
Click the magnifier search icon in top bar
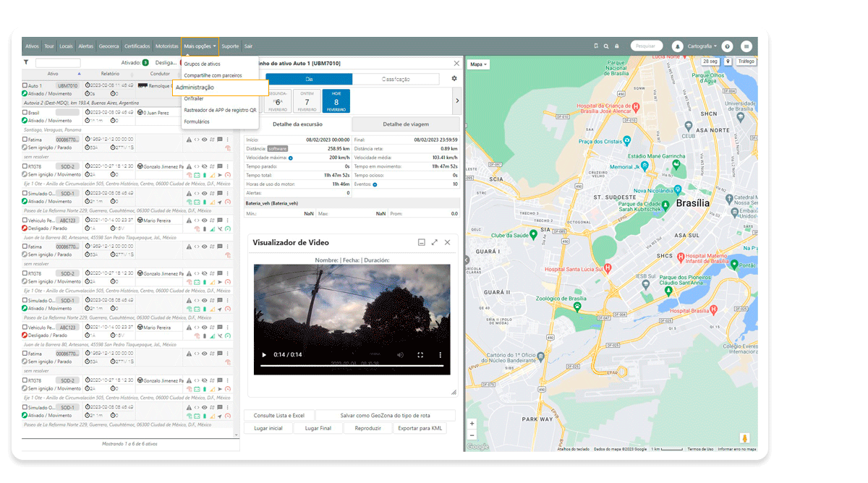[606, 46]
